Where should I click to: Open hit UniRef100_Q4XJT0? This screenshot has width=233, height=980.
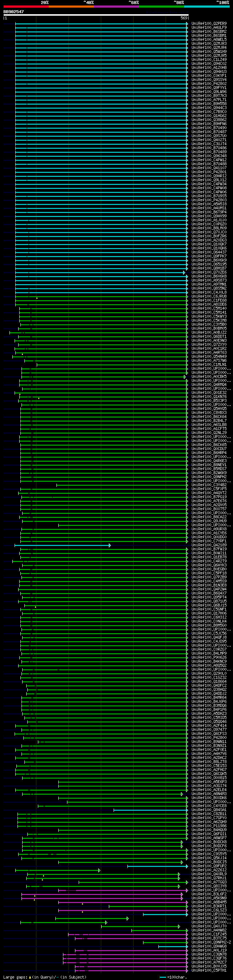coord(209,926)
